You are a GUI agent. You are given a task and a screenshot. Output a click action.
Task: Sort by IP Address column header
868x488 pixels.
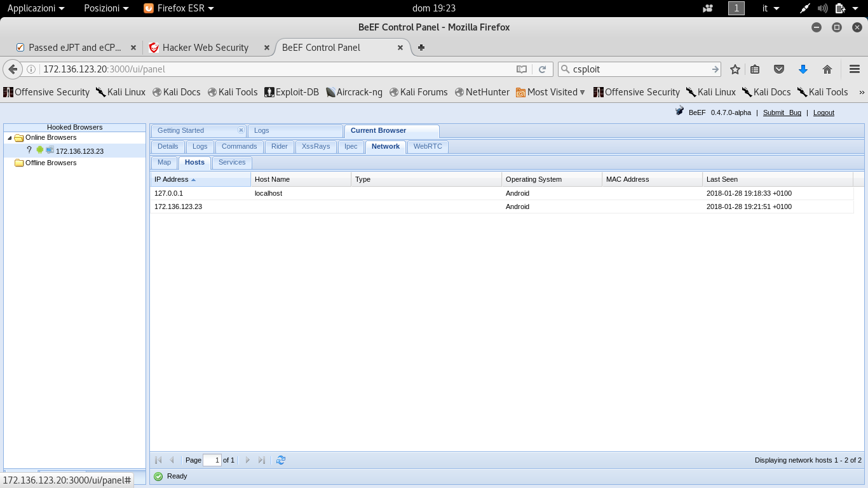pyautogui.click(x=200, y=179)
